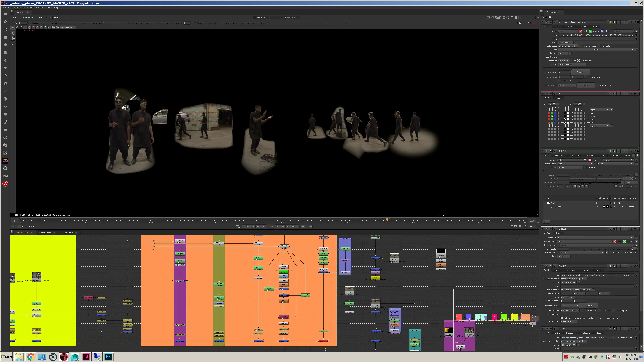
Task: Click the folder browse icon next to file path
Action: pos(636,35)
